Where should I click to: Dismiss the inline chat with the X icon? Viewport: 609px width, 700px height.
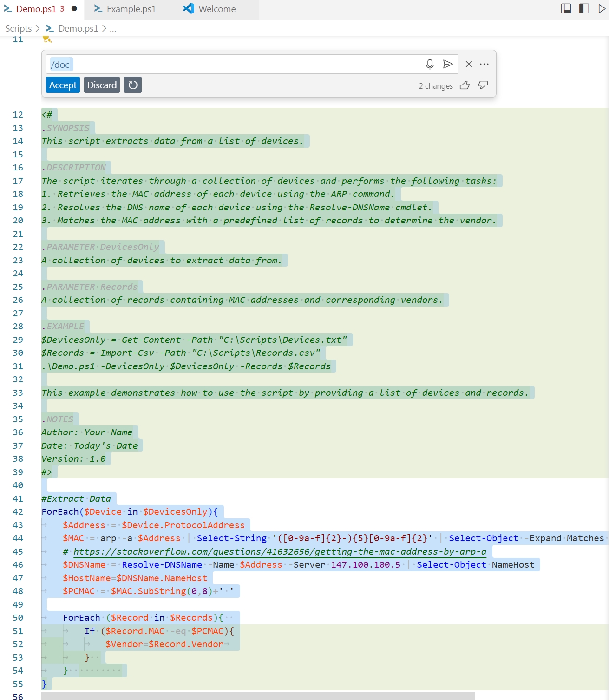click(468, 64)
